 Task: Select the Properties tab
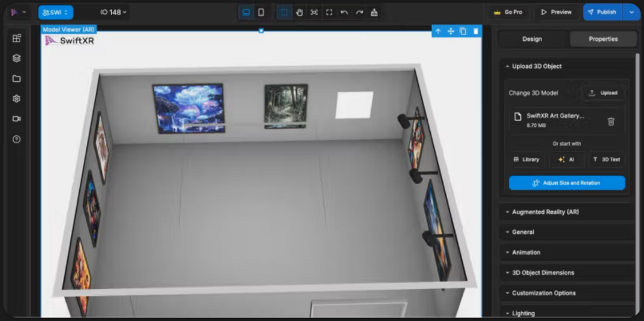[602, 39]
